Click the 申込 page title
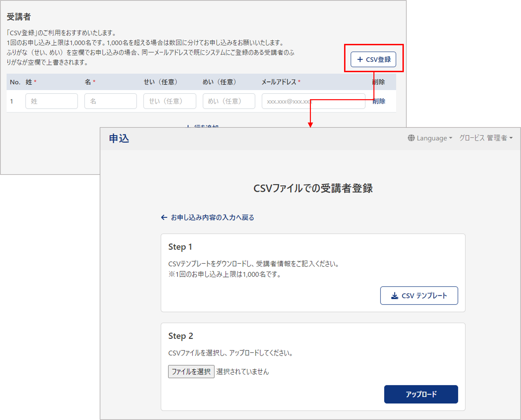The height and width of the screenshot is (420, 521). point(119,139)
